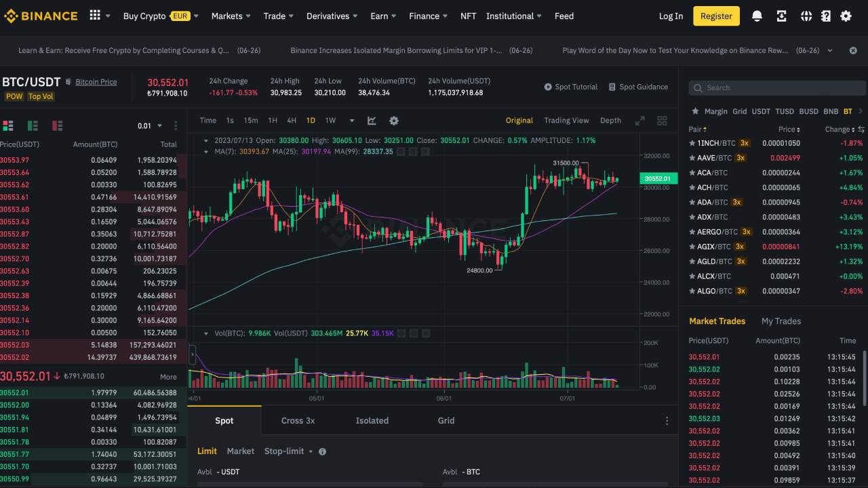
Task: Click the yellow Register button
Action: [716, 16]
